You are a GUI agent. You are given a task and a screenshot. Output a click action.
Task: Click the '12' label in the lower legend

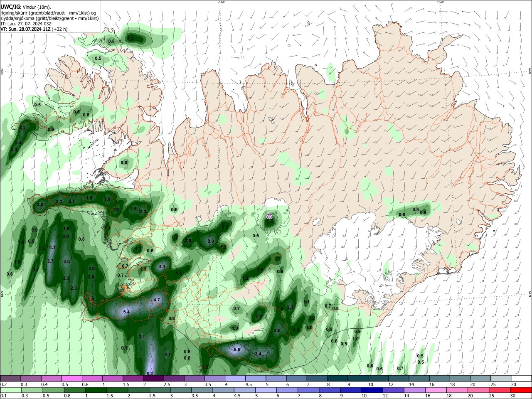coord(385,396)
